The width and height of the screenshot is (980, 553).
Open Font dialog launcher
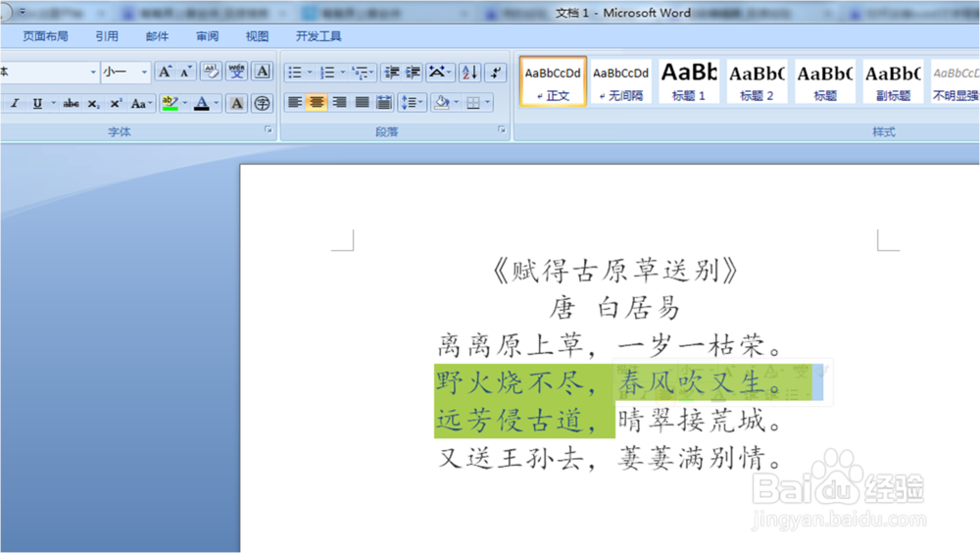click(x=269, y=129)
